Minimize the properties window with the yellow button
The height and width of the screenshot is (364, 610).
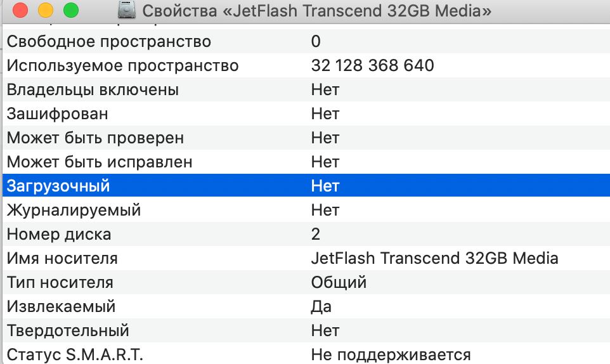(x=46, y=10)
